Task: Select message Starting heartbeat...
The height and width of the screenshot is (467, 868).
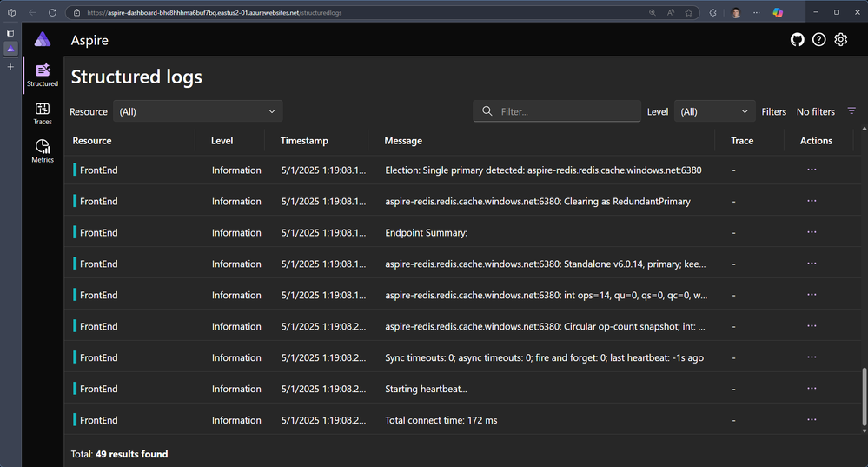Action: [426, 389]
